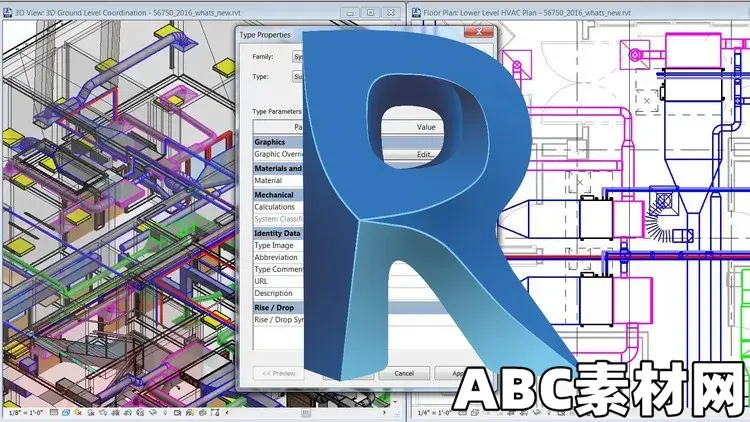Image resolution: width=750 pixels, height=422 pixels.
Task: Click 3D view scrollbar left arrow
Action: pos(227,412)
